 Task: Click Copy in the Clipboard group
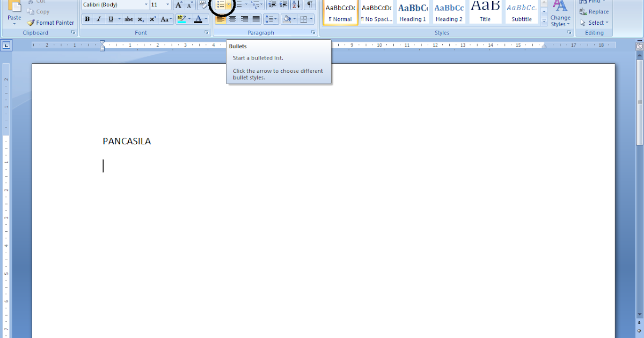tap(38, 12)
